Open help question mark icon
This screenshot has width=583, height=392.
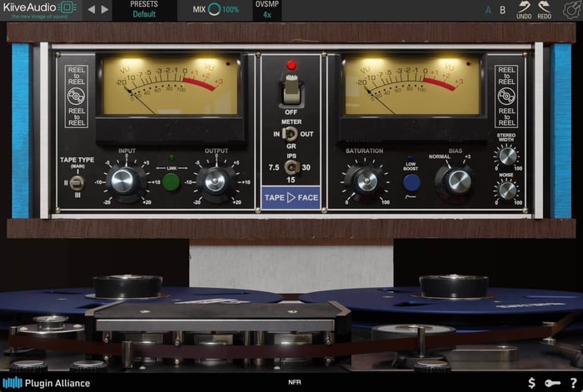[573, 383]
